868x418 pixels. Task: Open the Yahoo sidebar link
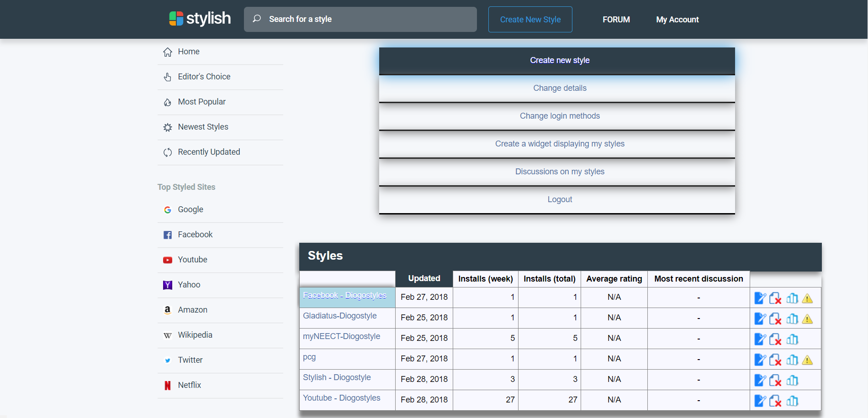(x=220, y=285)
